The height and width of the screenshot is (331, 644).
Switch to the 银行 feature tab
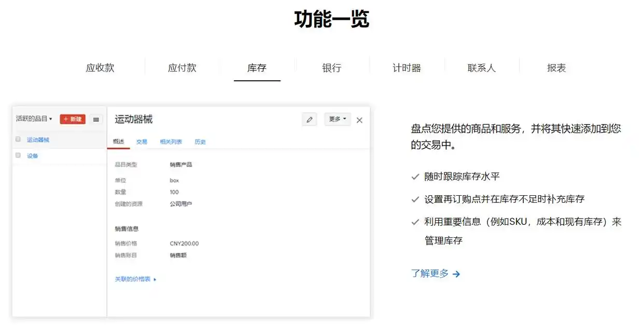pos(332,67)
